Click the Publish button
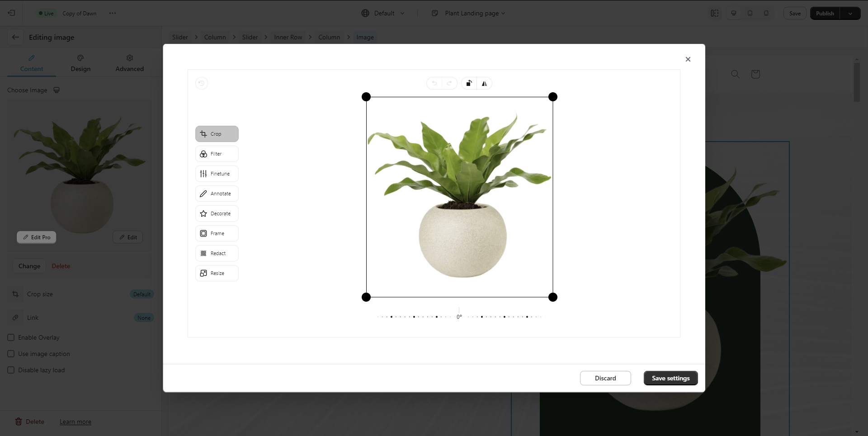868x436 pixels. pos(825,13)
